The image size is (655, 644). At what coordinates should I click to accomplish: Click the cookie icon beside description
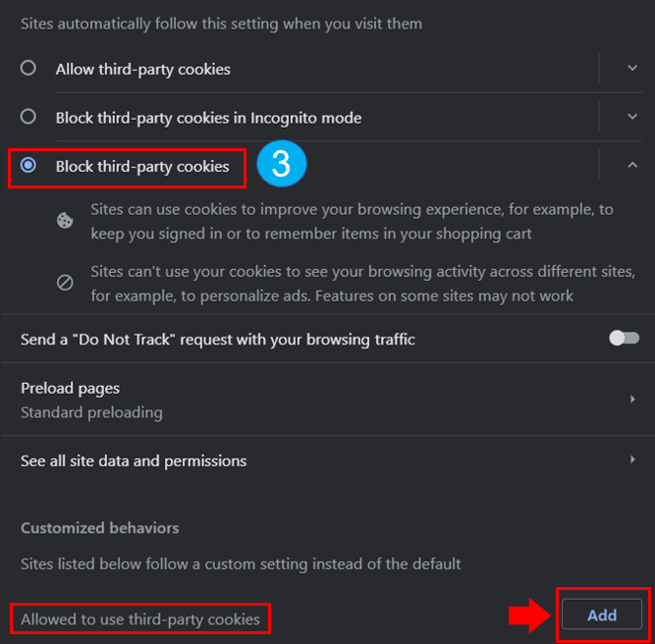(x=65, y=221)
